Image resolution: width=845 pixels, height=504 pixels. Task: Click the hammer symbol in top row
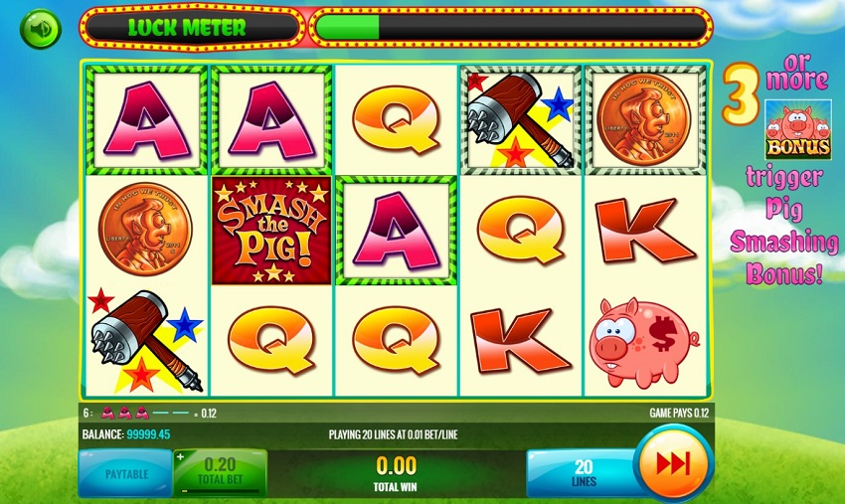[x=521, y=119]
